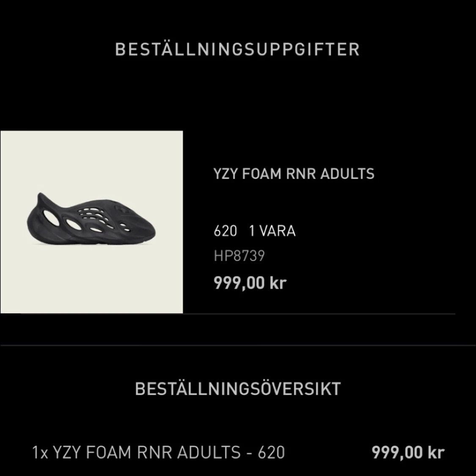
Task: Click the separator line above BESTÄLLNINGSÖVERSIKT
Action: click(x=238, y=345)
